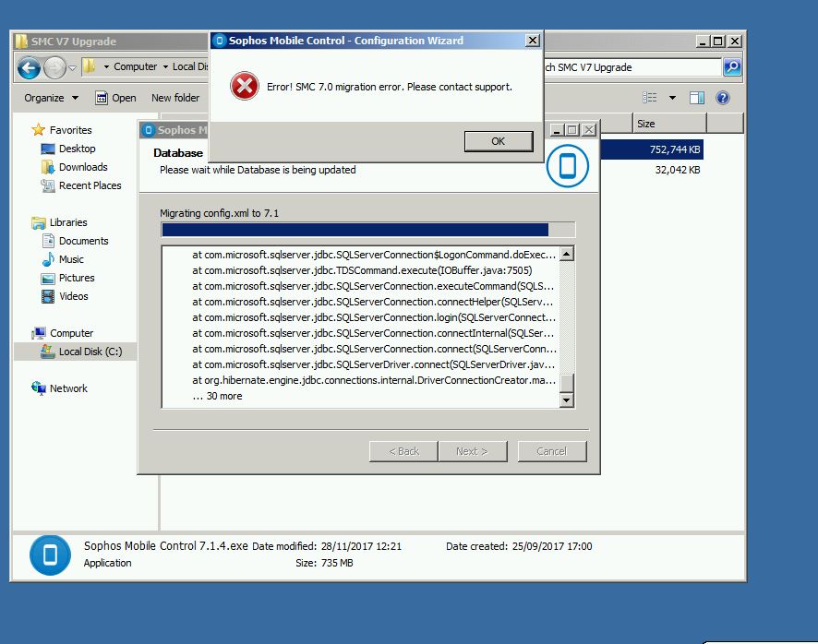This screenshot has width=818, height=644.
Task: Select the 752,744 KB file row
Action: pos(651,149)
